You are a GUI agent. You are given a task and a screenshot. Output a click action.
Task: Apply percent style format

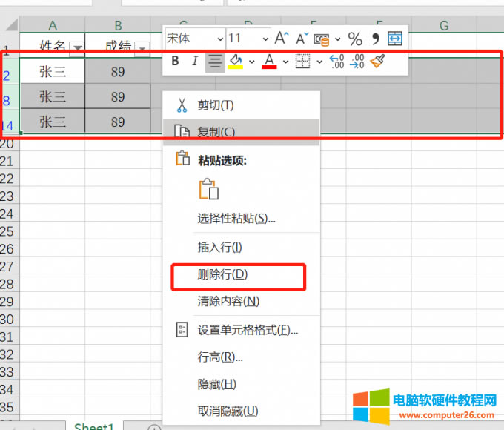(355, 39)
